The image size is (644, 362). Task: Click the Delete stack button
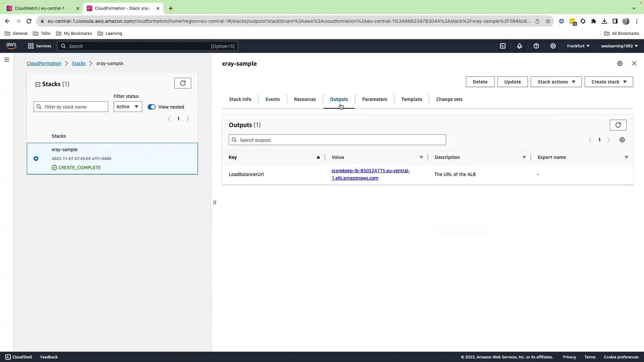click(480, 82)
